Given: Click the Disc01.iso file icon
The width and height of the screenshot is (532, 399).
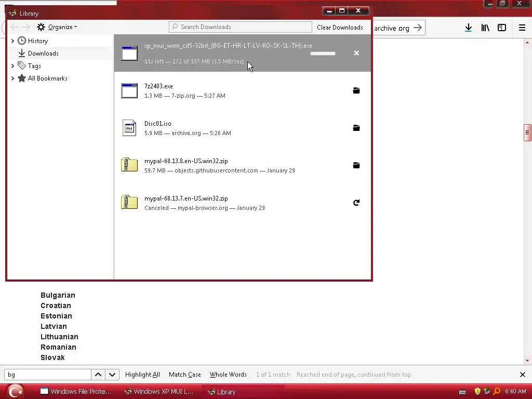Looking at the screenshot, I should click(129, 128).
